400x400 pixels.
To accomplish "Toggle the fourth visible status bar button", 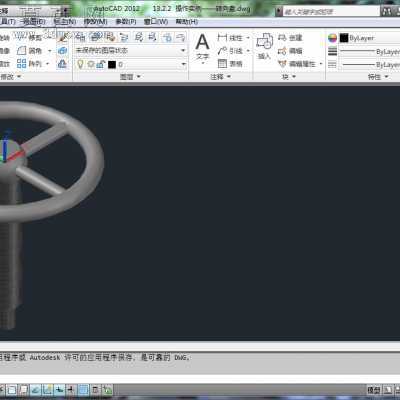I will pyautogui.click(x=47, y=389).
